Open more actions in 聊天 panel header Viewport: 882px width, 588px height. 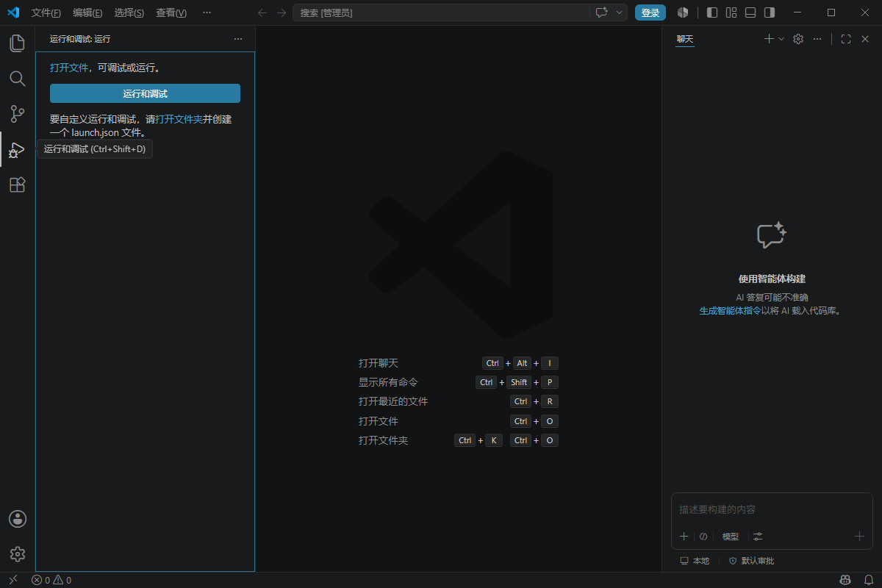[x=817, y=39]
